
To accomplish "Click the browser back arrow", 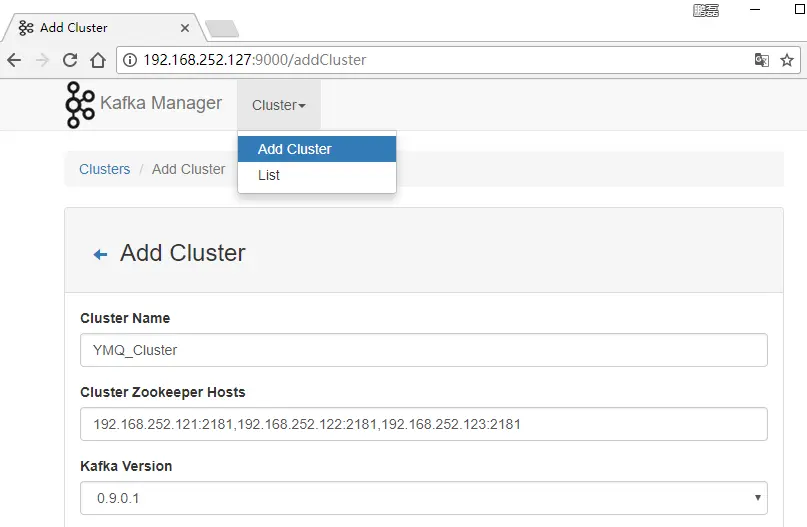I will pyautogui.click(x=14, y=60).
